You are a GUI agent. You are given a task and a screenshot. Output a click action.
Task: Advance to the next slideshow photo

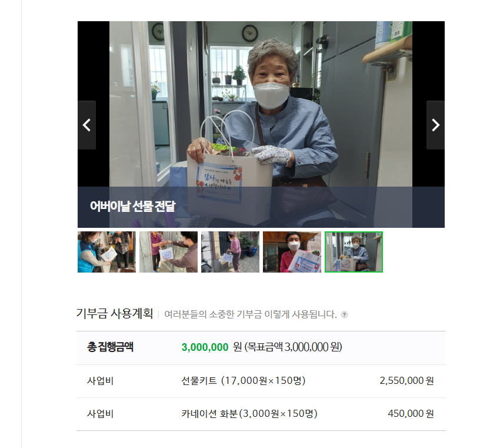click(435, 125)
